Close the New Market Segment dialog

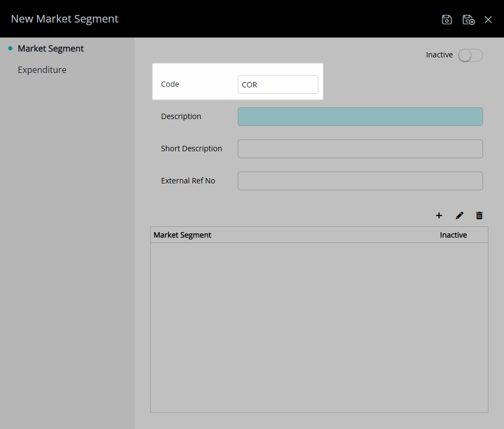coord(488,20)
